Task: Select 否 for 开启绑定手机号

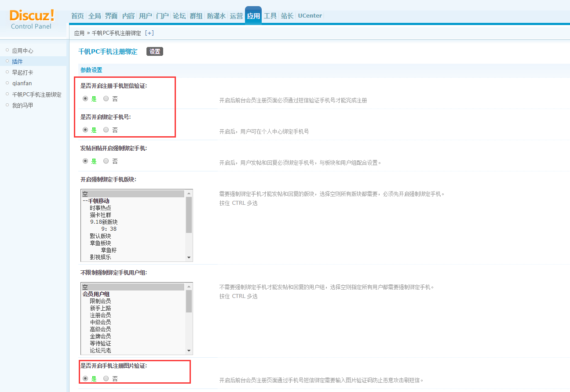Action: click(x=106, y=130)
